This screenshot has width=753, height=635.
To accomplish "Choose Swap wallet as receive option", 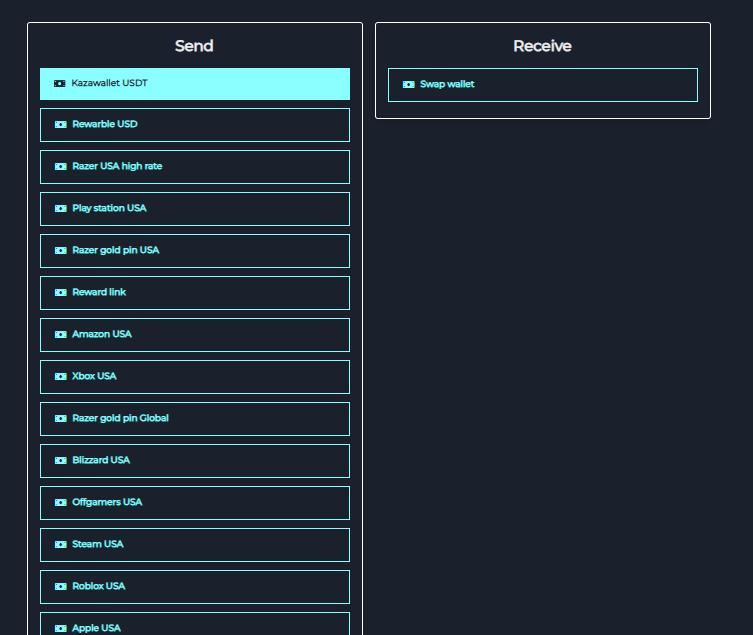I will pyautogui.click(x=542, y=85).
